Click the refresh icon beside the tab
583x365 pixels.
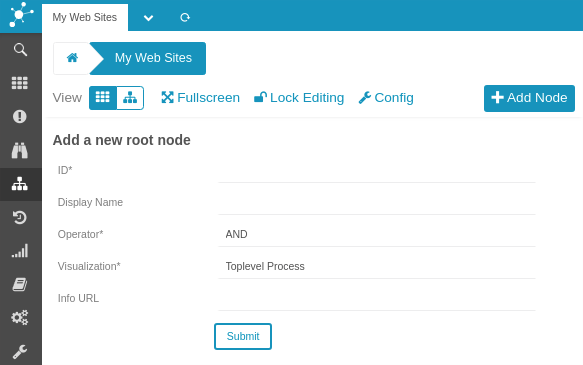pyautogui.click(x=185, y=17)
